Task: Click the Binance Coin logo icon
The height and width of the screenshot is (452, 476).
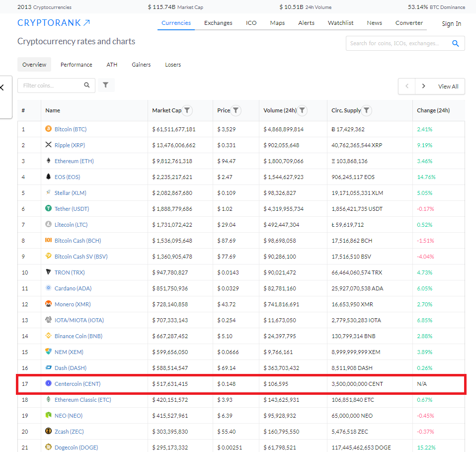Action: click(x=48, y=335)
